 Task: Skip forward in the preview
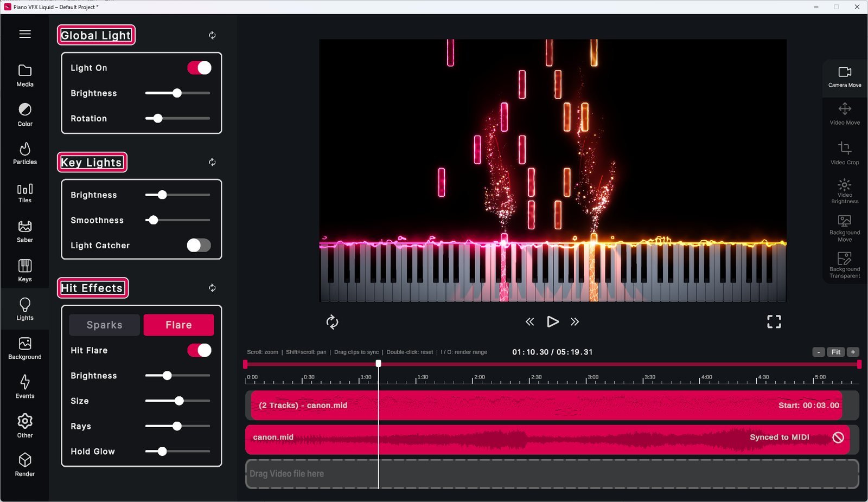[575, 322]
